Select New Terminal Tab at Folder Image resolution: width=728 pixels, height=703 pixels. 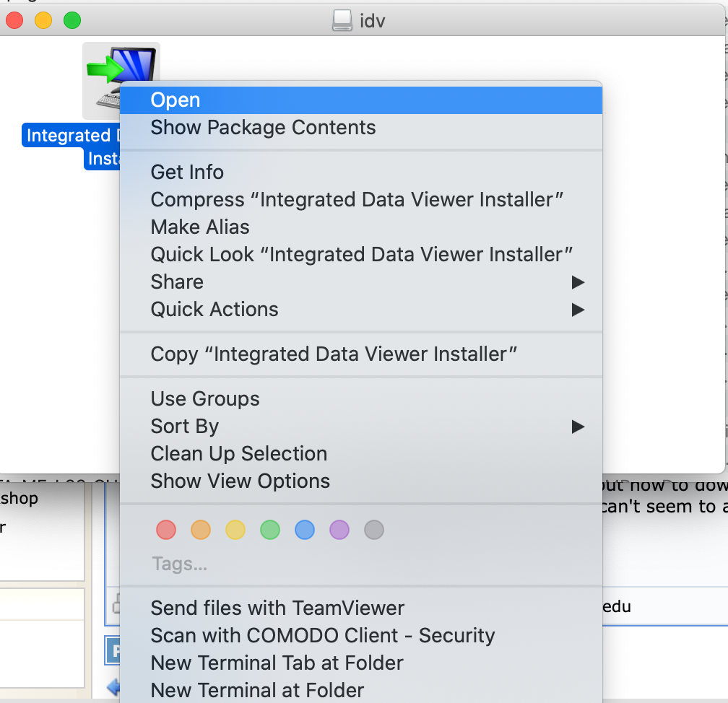[x=277, y=663]
